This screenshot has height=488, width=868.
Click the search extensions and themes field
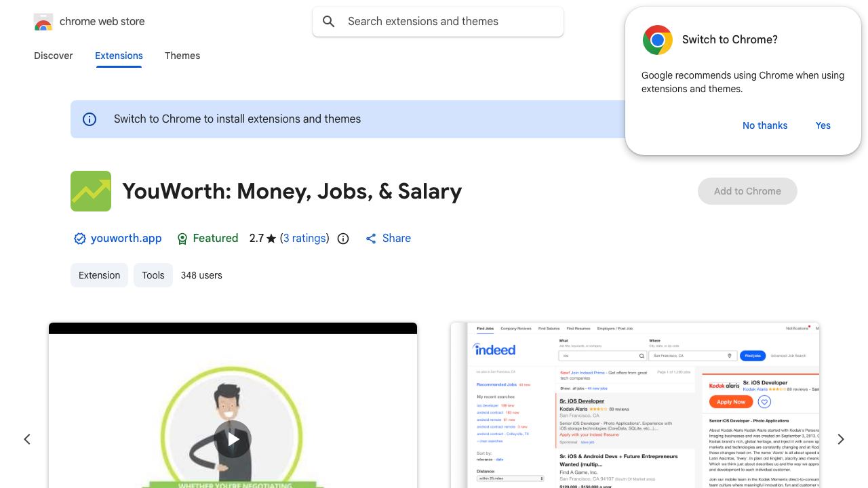click(x=438, y=22)
